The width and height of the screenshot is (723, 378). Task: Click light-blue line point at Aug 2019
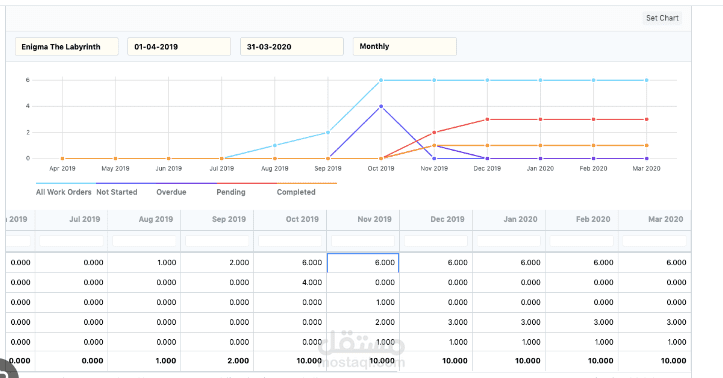275,145
